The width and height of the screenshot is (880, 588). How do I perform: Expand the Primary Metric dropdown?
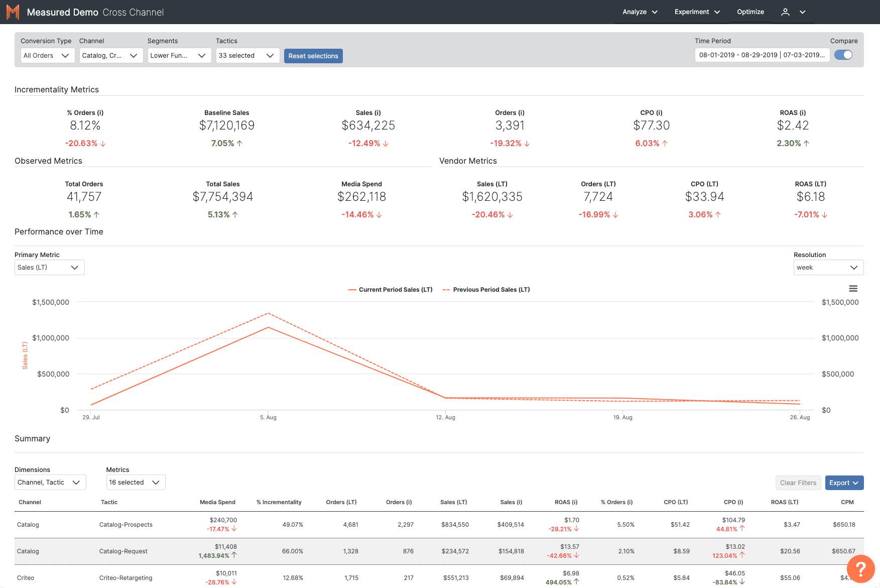49,268
